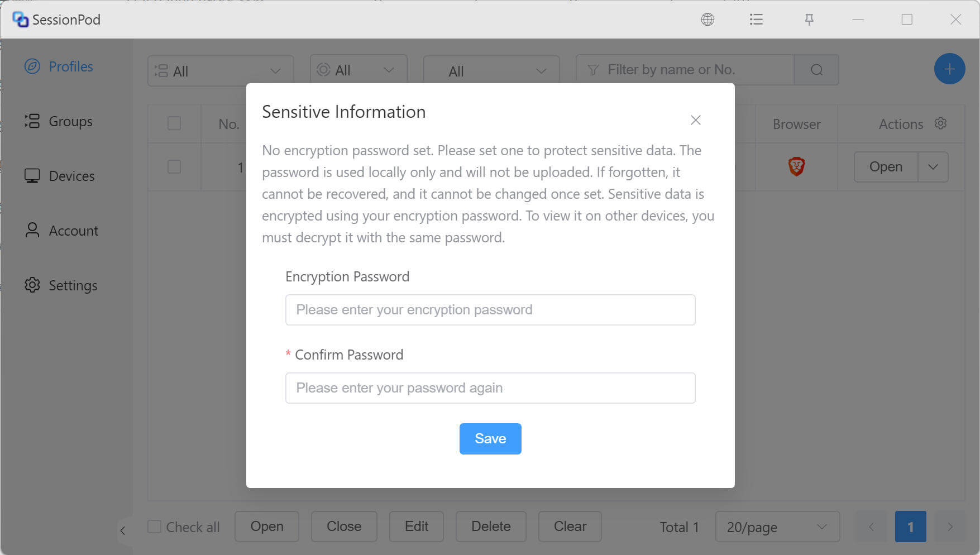Click the bottom bar Edit button
The width and height of the screenshot is (980, 555).
(417, 527)
